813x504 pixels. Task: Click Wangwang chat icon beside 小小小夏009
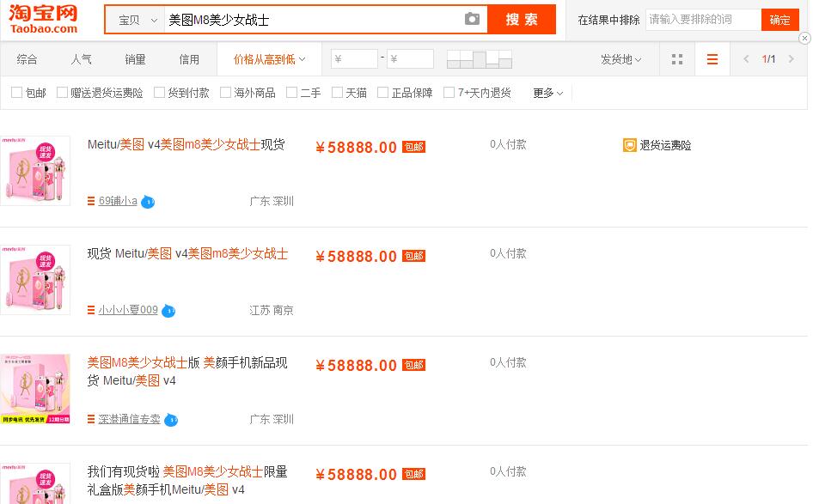click(x=168, y=311)
